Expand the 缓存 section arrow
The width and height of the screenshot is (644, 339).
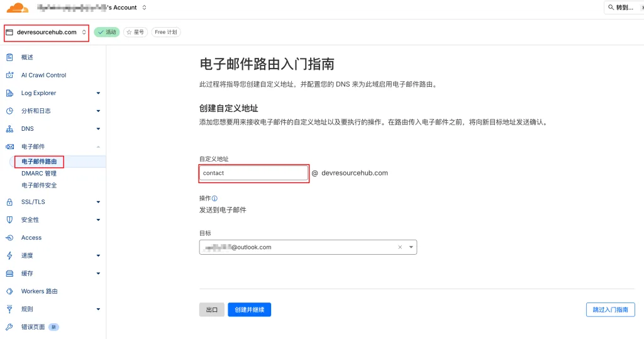click(x=98, y=274)
